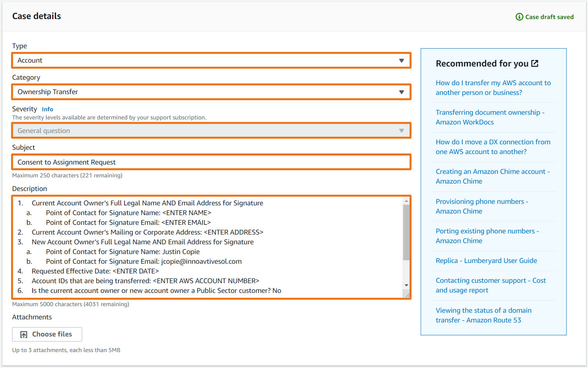Viewport: 588px width, 368px height.
Task: Open the Severity Info link
Action: pos(47,109)
